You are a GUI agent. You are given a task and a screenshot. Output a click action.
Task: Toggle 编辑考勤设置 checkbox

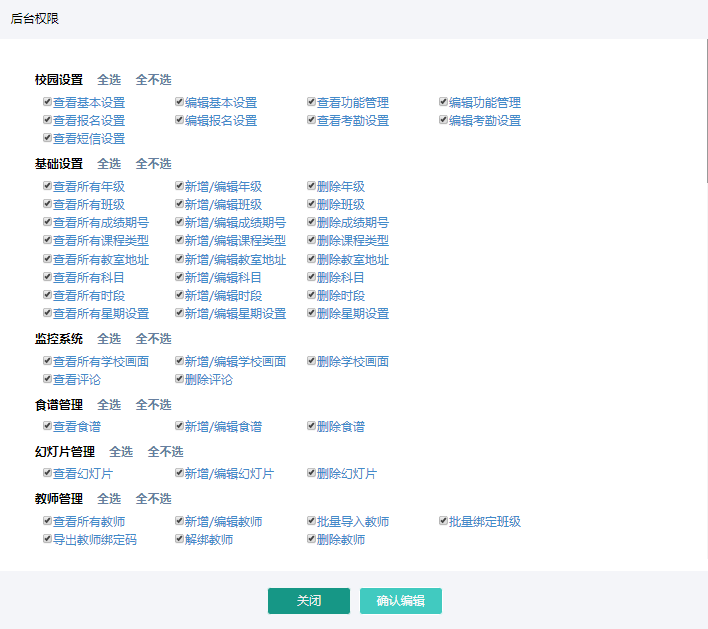pos(443,120)
